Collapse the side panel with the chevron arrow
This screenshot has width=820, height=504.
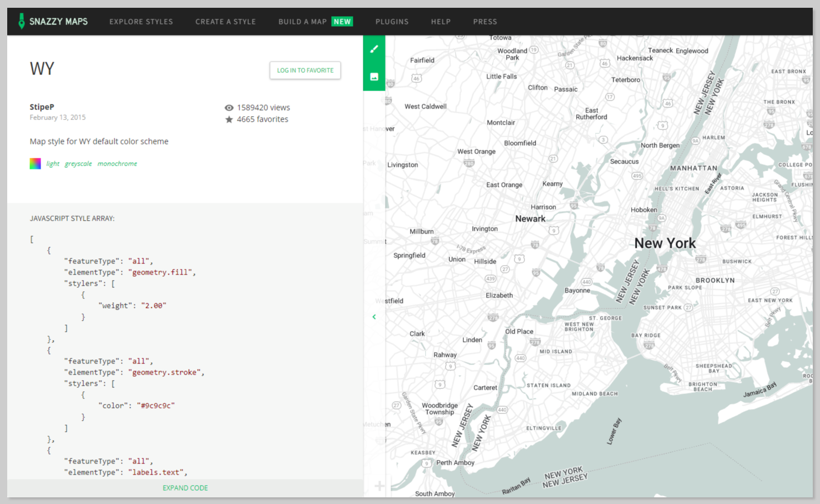tap(374, 317)
